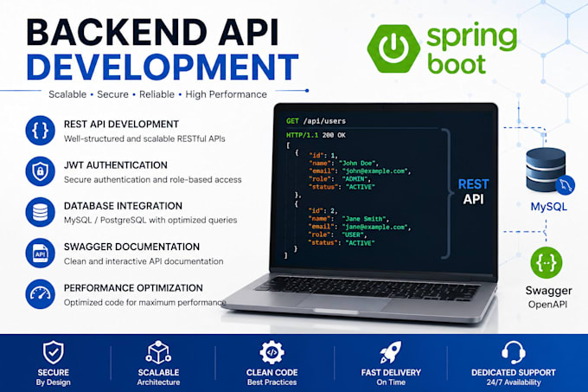The width and height of the screenshot is (588, 392).
Task: Click the cube Scalable Architecture icon
Action: coord(158,352)
